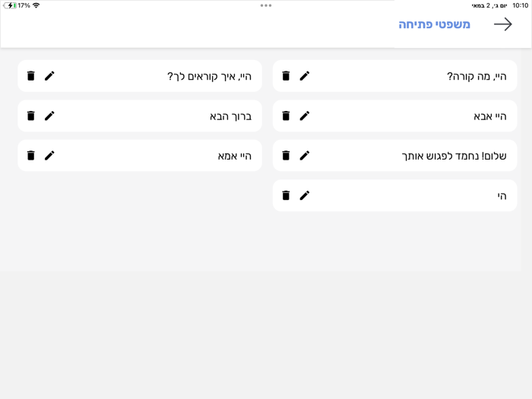
Task: Tap the back arrow icon
Action: pyautogui.click(x=502, y=24)
